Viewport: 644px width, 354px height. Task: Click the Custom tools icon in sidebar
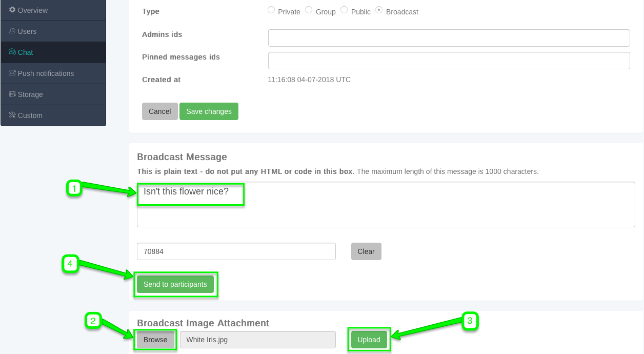coord(12,115)
